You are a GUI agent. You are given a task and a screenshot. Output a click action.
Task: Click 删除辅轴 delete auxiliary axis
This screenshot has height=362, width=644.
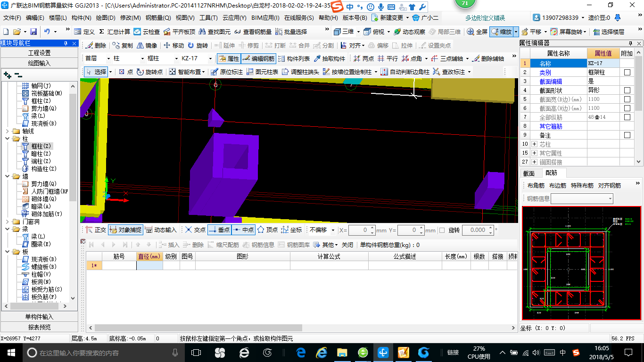pyautogui.click(x=488, y=58)
